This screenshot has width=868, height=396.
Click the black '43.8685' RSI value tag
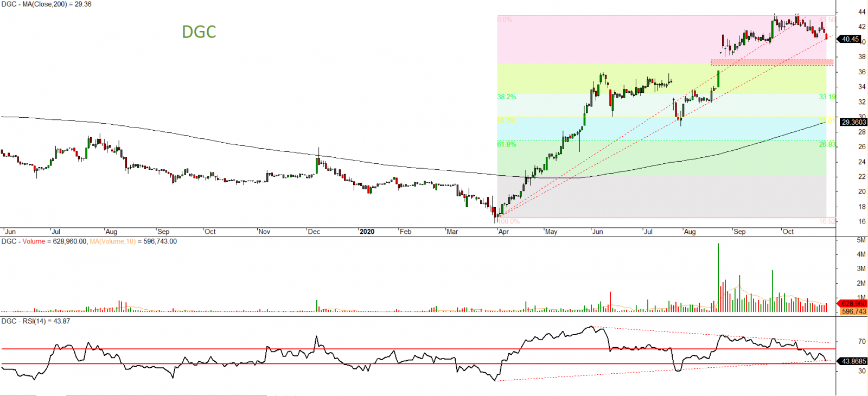[x=853, y=361]
